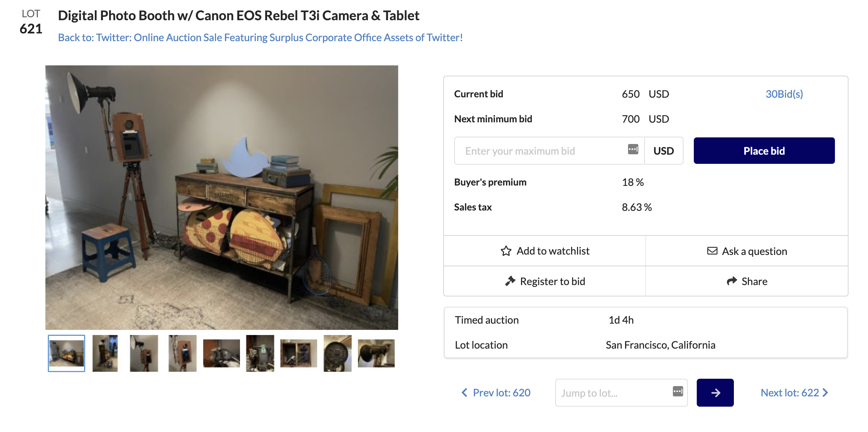The width and height of the screenshot is (868, 432).
Task: Go to previous lot 620
Action: pos(496,393)
